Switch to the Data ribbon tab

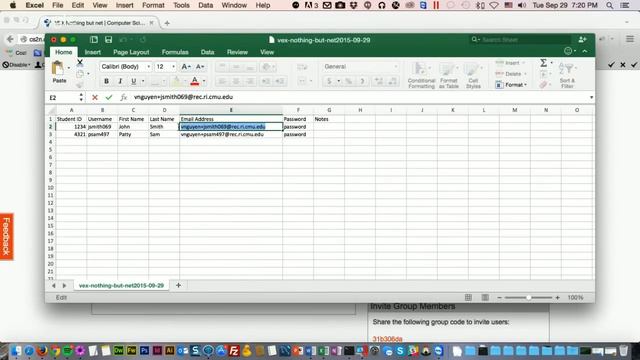(207, 52)
